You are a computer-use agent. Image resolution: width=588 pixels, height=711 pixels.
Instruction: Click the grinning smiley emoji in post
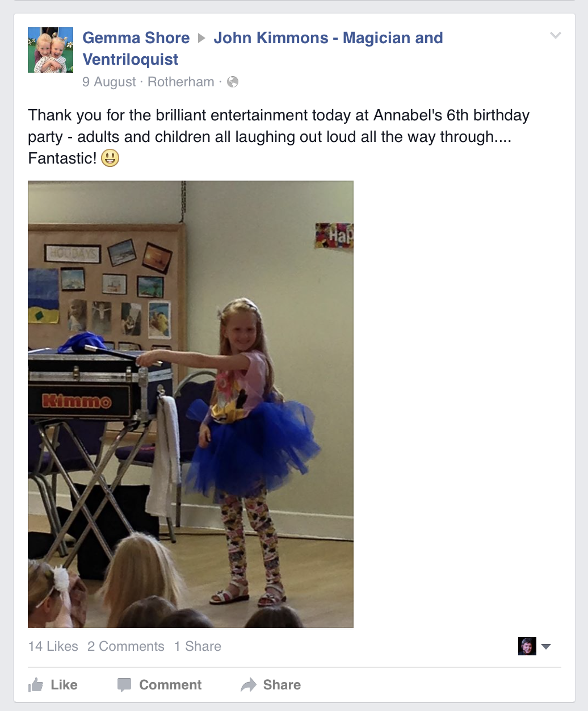point(110,158)
